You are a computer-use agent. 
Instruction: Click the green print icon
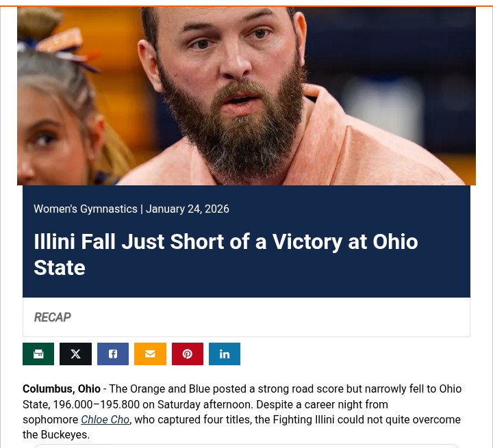[38, 354]
